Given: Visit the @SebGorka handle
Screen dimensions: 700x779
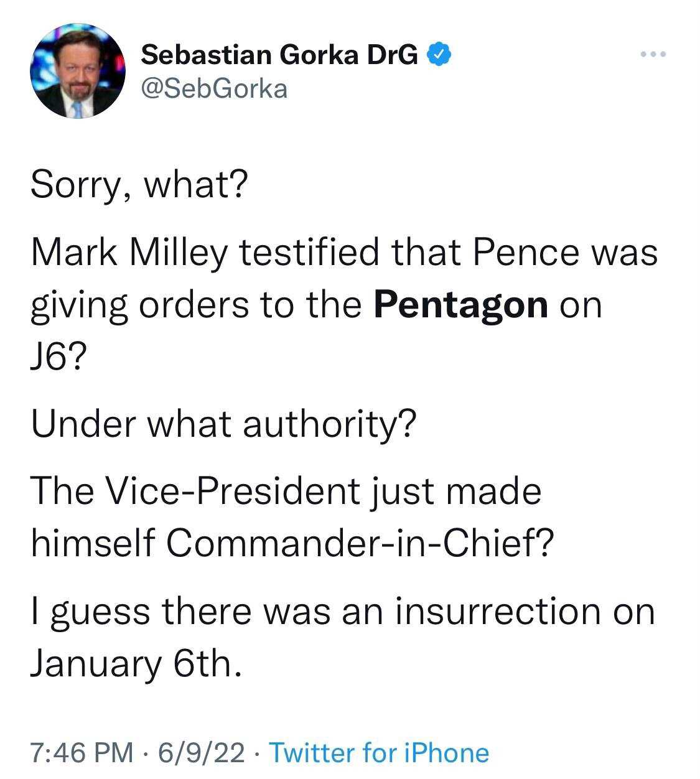Looking at the screenshot, I should (215, 89).
